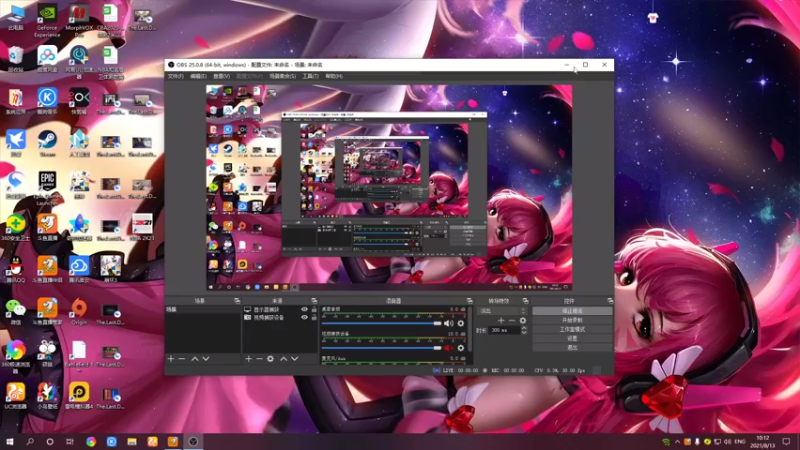Open Scene Collection menu in OBS
This screenshot has width=800, height=450.
[x=283, y=76]
